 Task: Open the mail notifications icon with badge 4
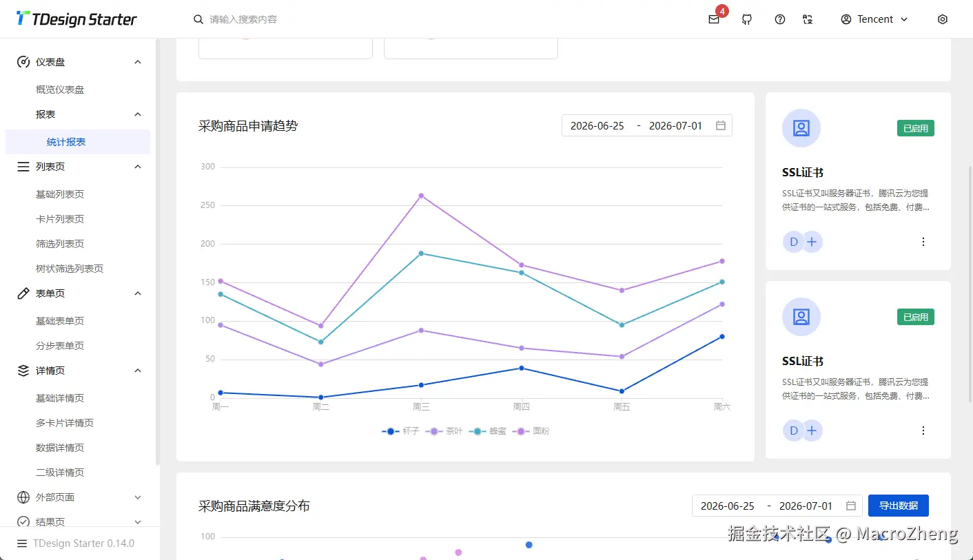pyautogui.click(x=714, y=19)
